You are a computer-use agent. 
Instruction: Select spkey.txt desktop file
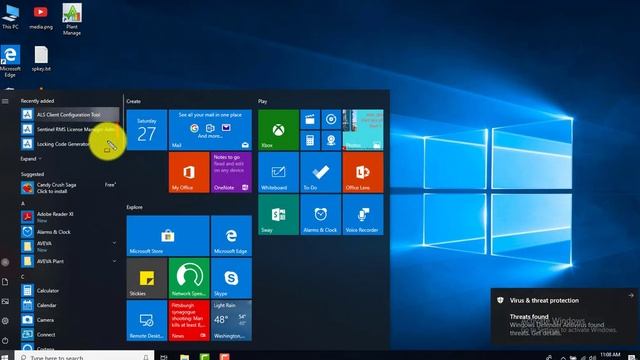click(41, 59)
